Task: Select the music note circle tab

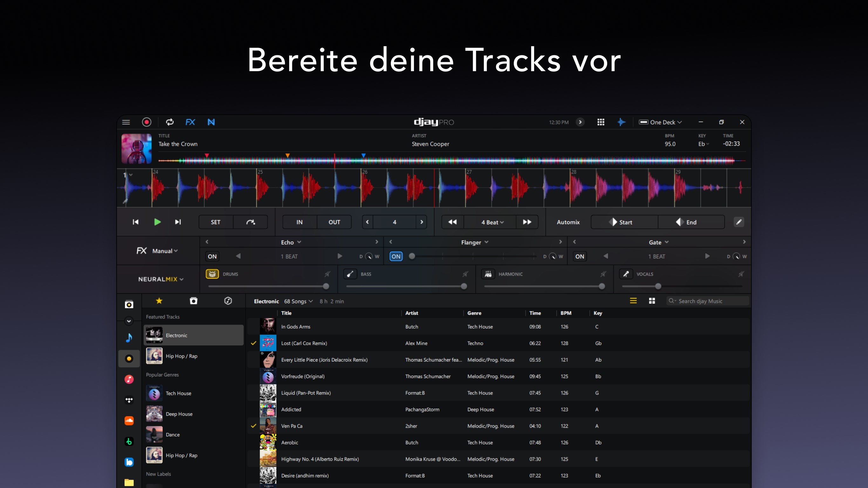Action: tap(228, 301)
